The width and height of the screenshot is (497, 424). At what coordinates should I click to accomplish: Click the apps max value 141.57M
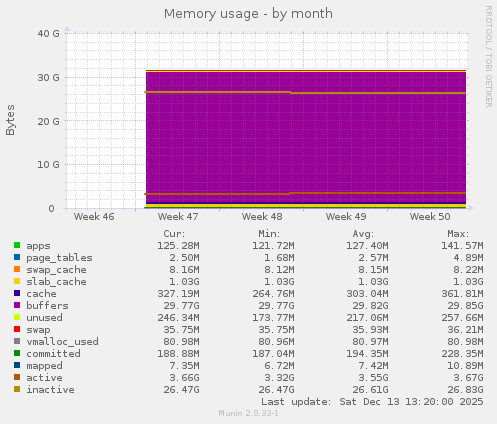[462, 246]
